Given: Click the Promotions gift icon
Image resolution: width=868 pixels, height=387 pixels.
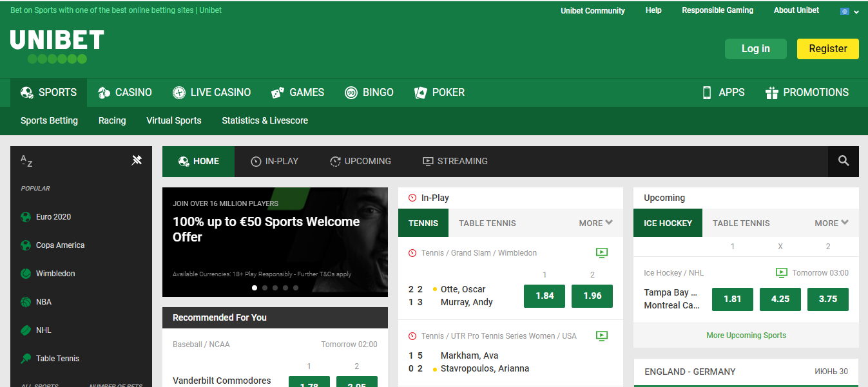Looking at the screenshot, I should [771, 93].
